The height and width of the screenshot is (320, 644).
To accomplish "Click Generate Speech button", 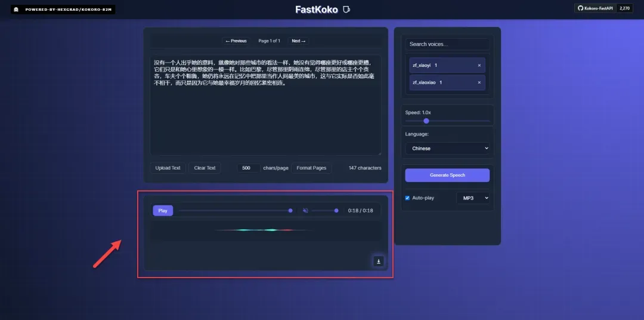I will (447, 175).
